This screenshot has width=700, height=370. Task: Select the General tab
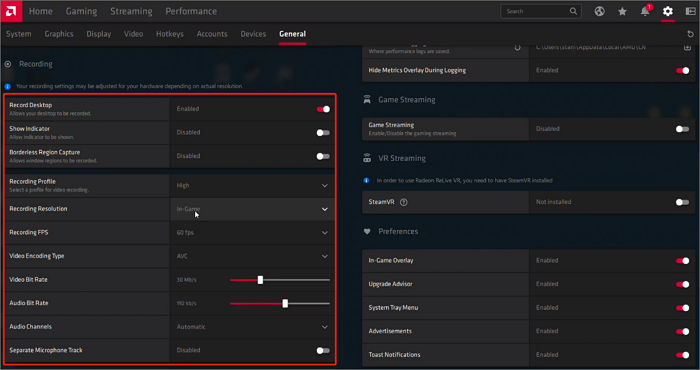click(x=292, y=34)
